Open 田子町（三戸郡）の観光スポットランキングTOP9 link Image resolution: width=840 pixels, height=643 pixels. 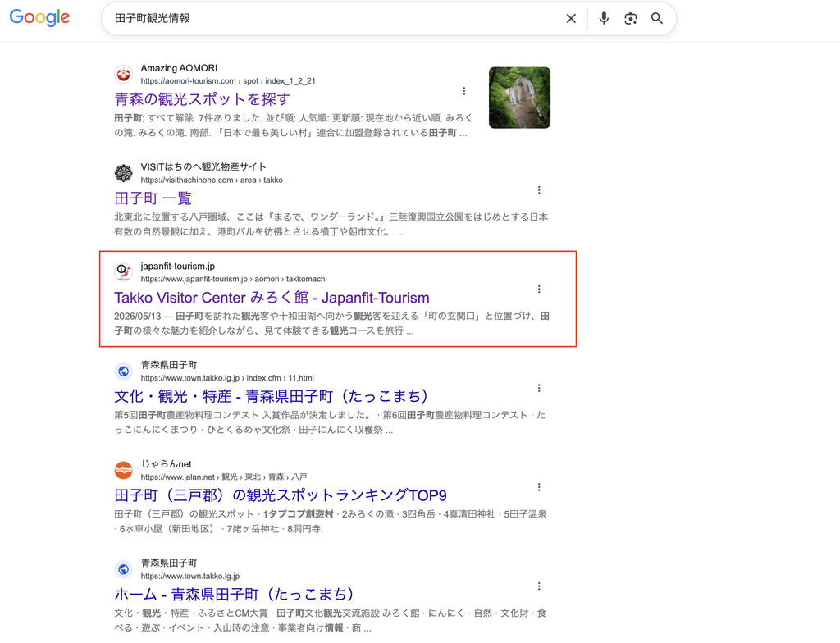click(281, 495)
